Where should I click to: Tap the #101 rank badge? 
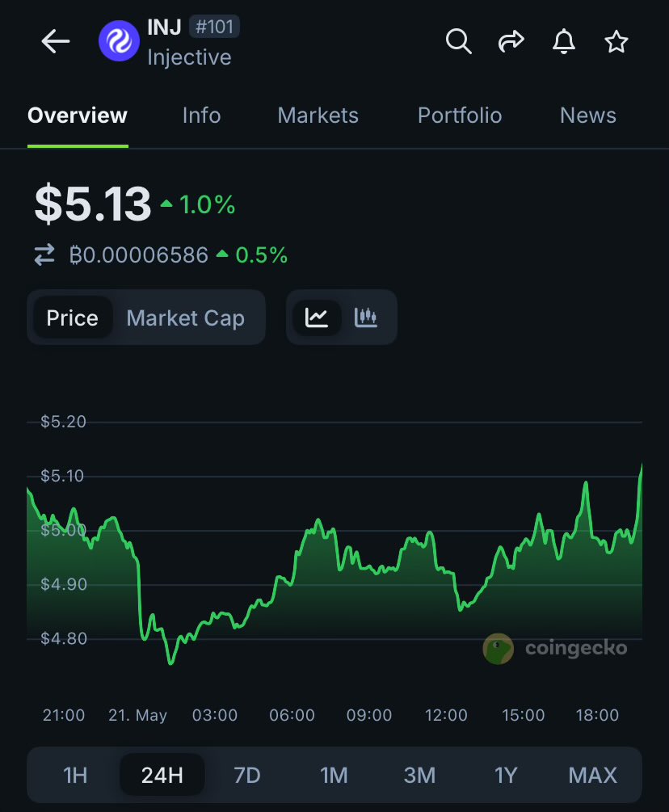(214, 27)
